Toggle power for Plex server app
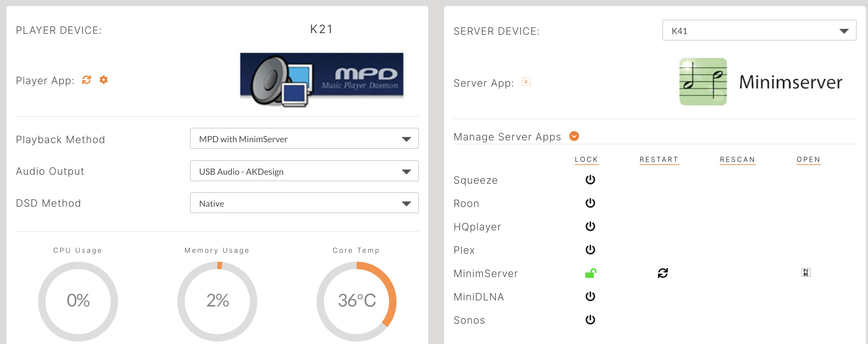Image resolution: width=868 pixels, height=344 pixels. (590, 250)
